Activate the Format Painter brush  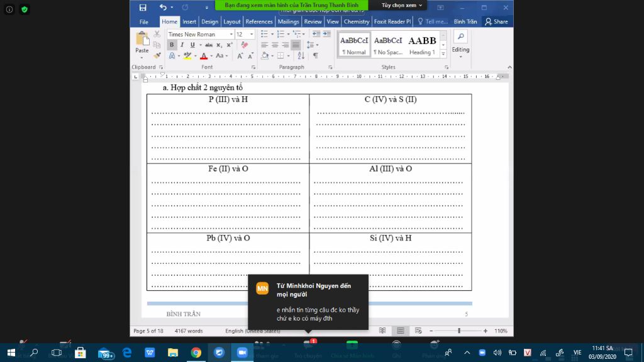[157, 55]
